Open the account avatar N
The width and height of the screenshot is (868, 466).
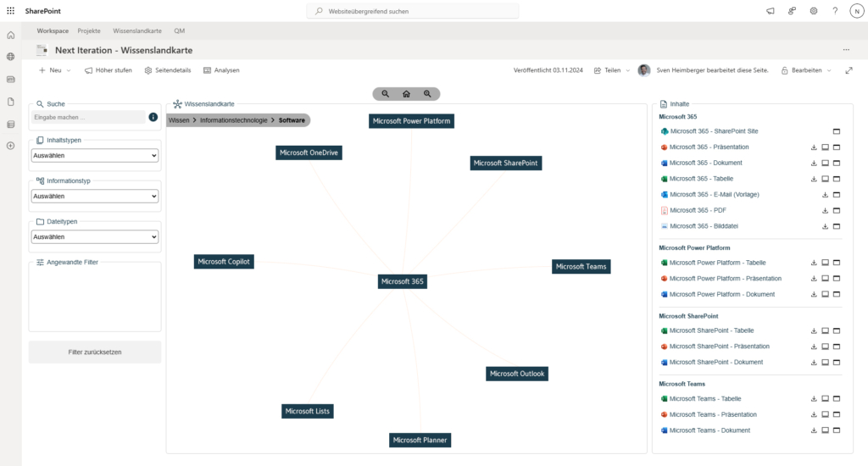[857, 11]
